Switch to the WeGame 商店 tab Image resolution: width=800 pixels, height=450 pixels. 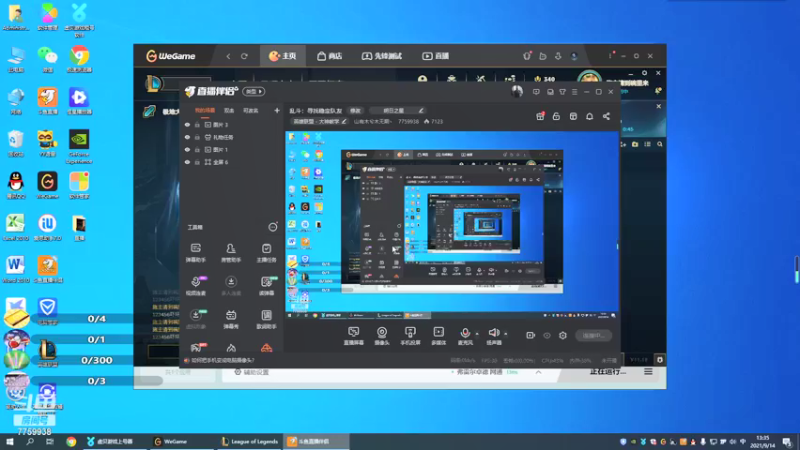[330, 56]
